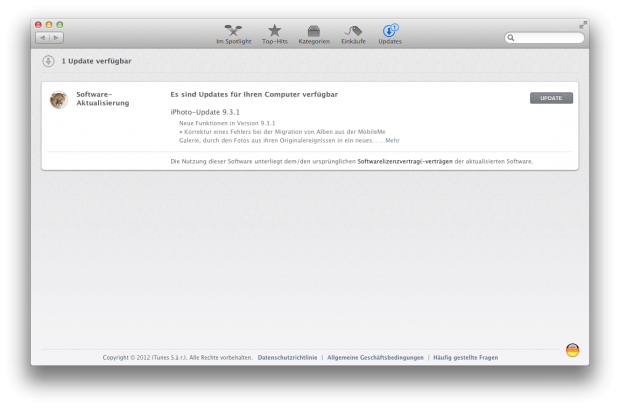Minimize the window with the yellow button
620x408 pixels.
click(x=49, y=25)
